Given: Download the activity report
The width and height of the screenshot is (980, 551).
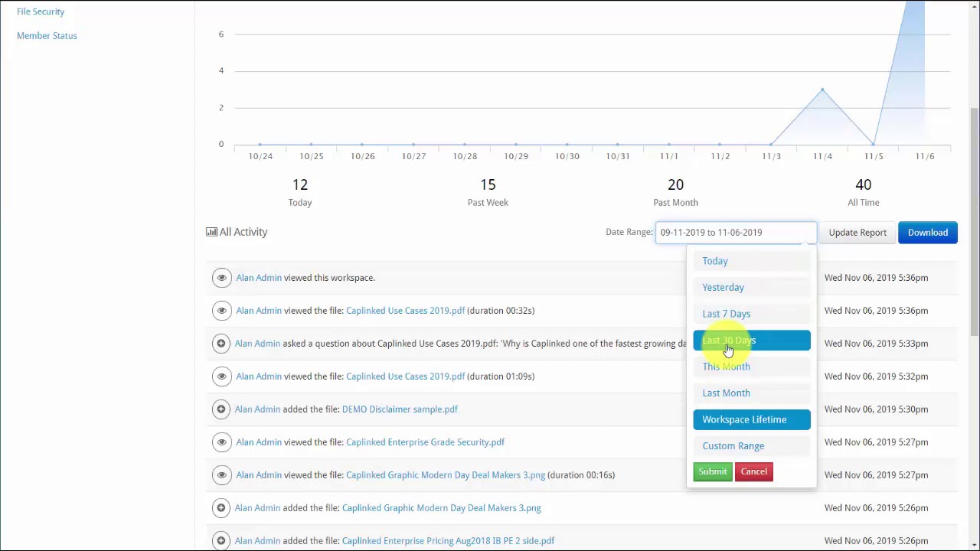Looking at the screenshot, I should 928,233.
